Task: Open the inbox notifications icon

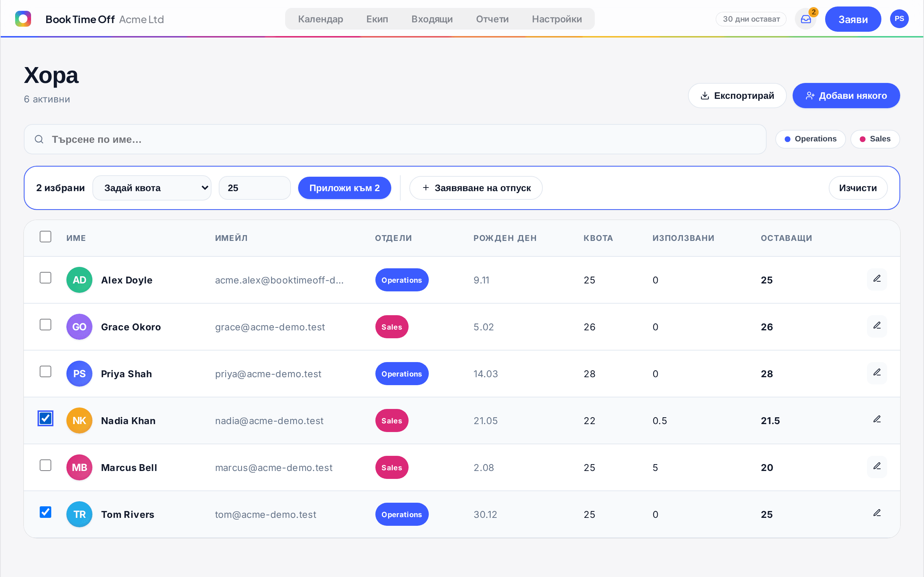Action: pos(806,19)
